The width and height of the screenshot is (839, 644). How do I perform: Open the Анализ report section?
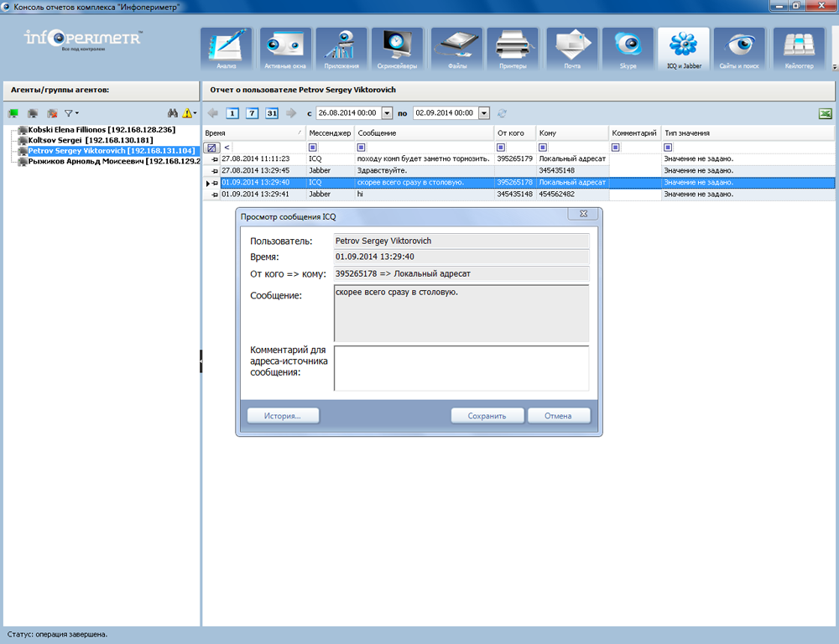pos(226,49)
